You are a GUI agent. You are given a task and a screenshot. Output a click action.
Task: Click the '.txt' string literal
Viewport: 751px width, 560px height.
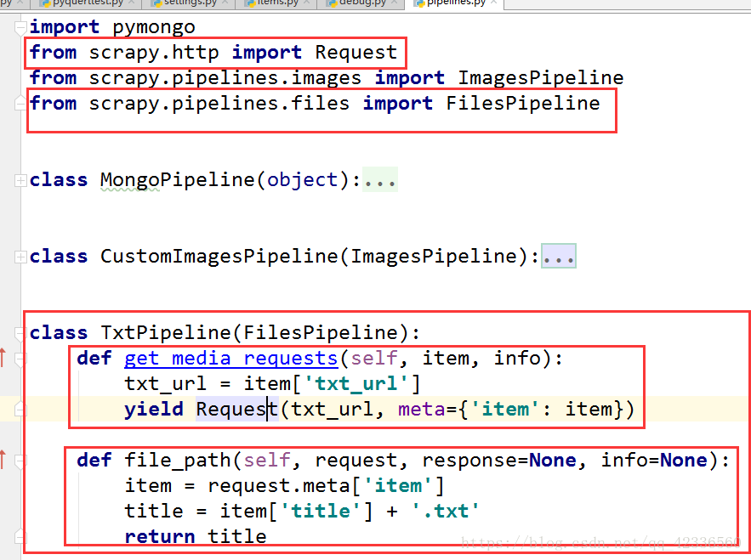pyautogui.click(x=446, y=512)
